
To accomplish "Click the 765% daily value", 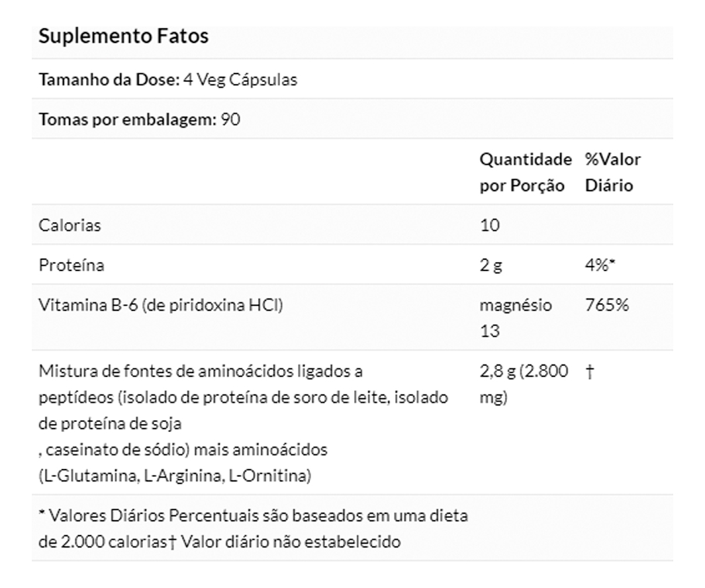I will 606,305.
